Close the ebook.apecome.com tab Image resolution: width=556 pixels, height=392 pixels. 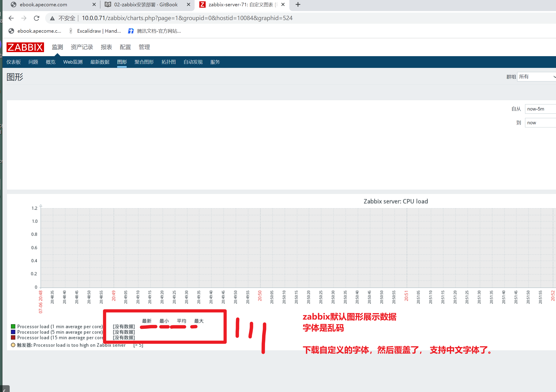click(94, 5)
